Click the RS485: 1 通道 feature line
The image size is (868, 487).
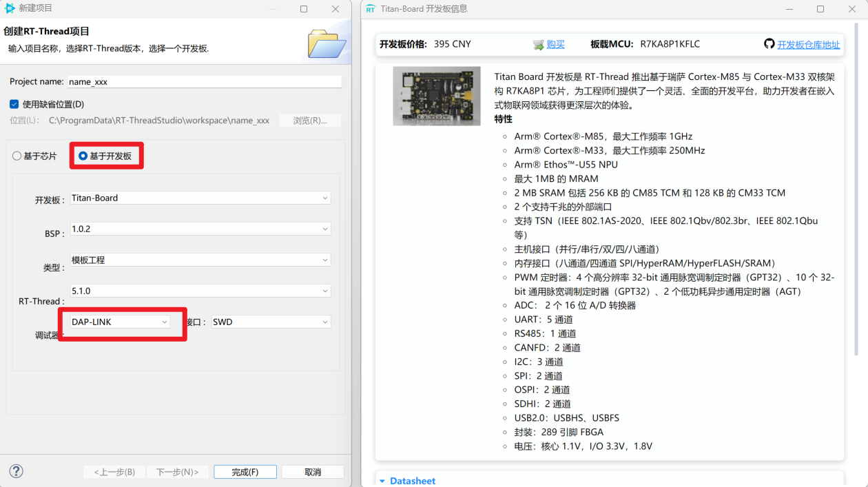pyautogui.click(x=547, y=333)
